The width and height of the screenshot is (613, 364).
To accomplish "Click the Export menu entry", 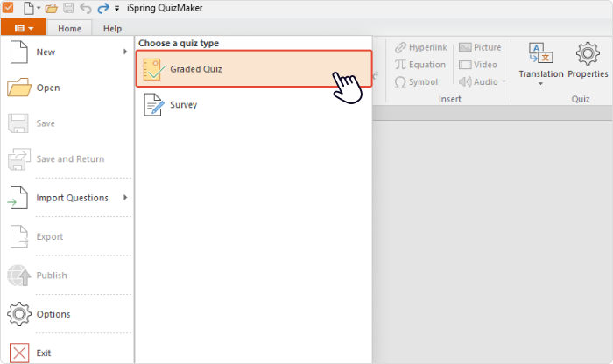I will (x=67, y=236).
